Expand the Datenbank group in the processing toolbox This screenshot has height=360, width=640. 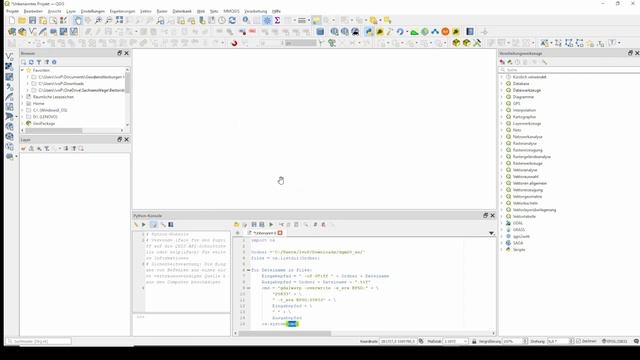(x=502, y=84)
